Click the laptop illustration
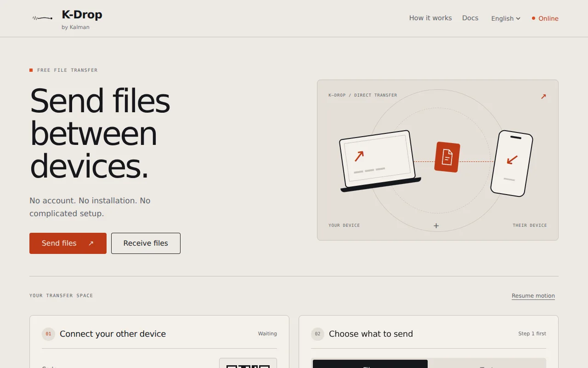 [x=380, y=161]
